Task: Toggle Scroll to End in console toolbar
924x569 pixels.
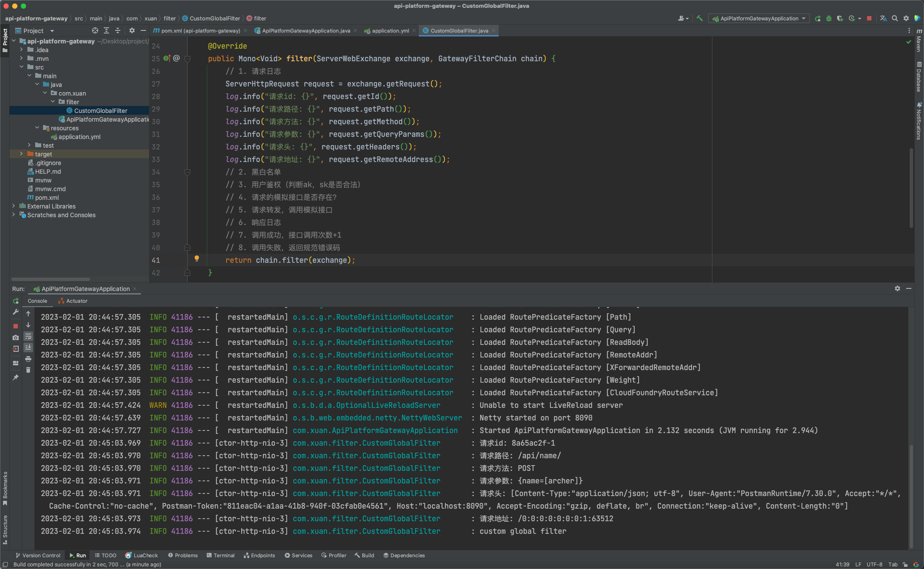Action: (28, 347)
